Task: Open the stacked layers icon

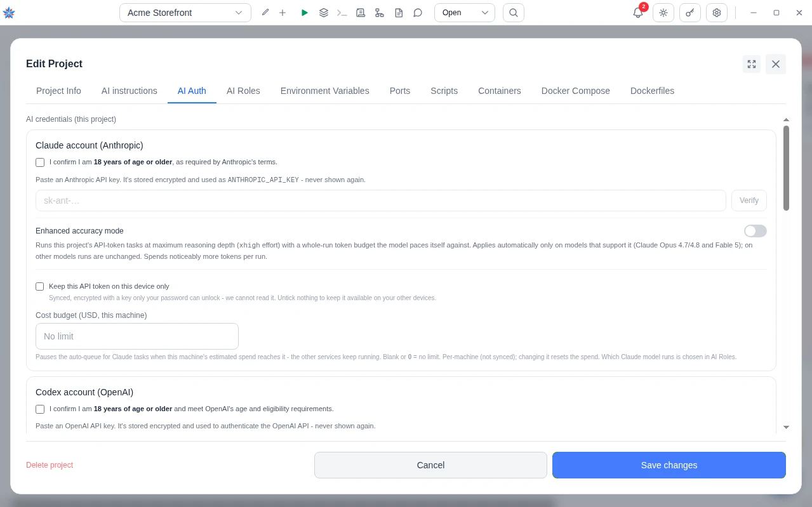Action: [324, 13]
